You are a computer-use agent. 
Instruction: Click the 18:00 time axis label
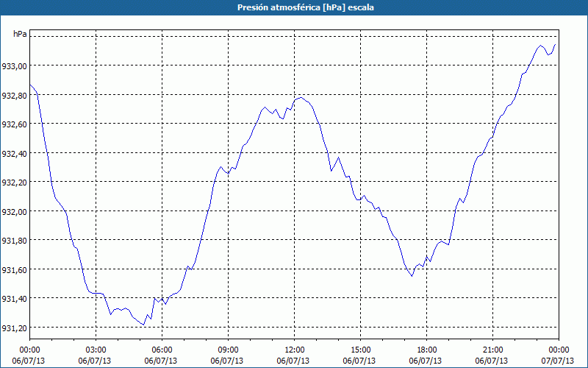(x=427, y=350)
